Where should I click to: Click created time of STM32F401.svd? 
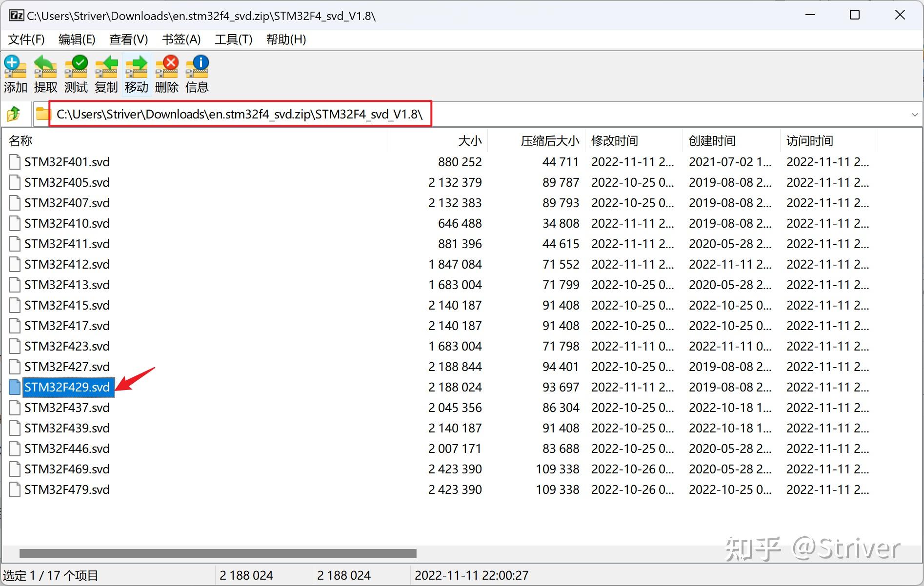click(x=730, y=162)
